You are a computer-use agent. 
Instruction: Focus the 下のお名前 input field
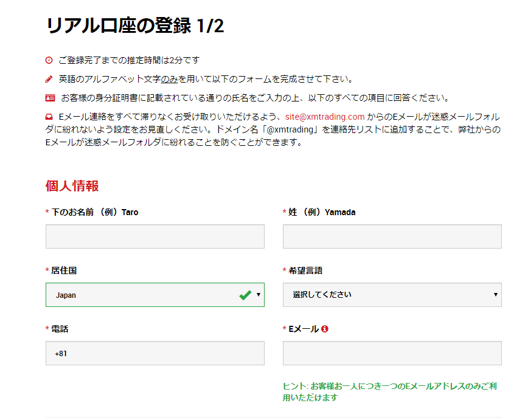155,236
